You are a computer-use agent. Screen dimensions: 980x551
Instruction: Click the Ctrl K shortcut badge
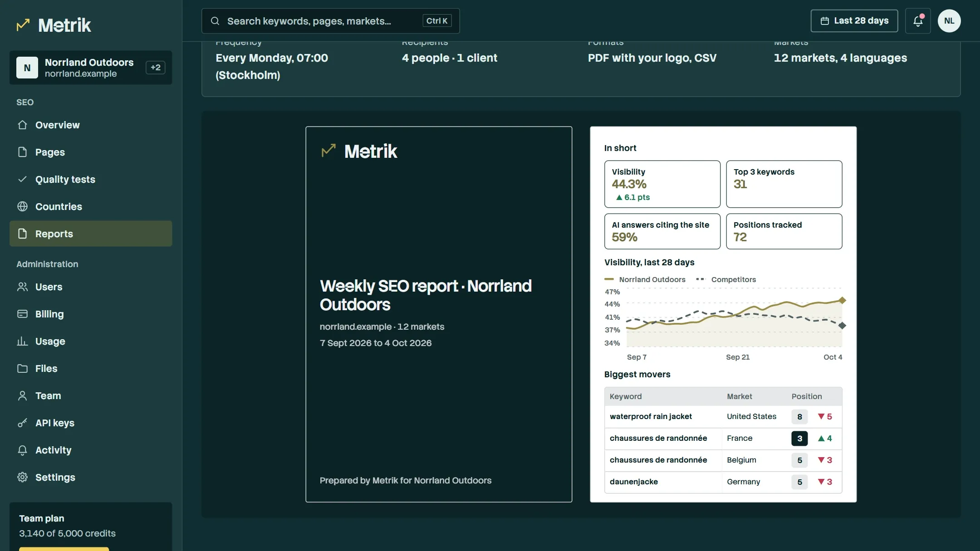pos(437,21)
